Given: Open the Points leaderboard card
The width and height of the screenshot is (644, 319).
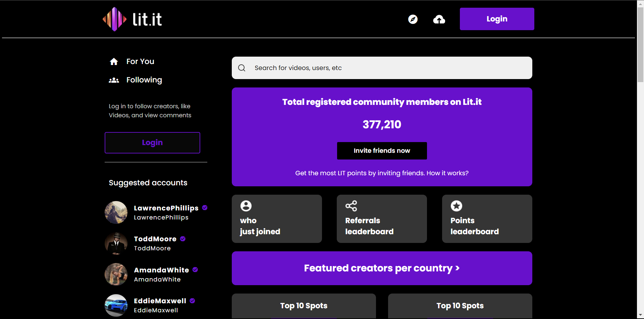Looking at the screenshot, I should click(487, 219).
